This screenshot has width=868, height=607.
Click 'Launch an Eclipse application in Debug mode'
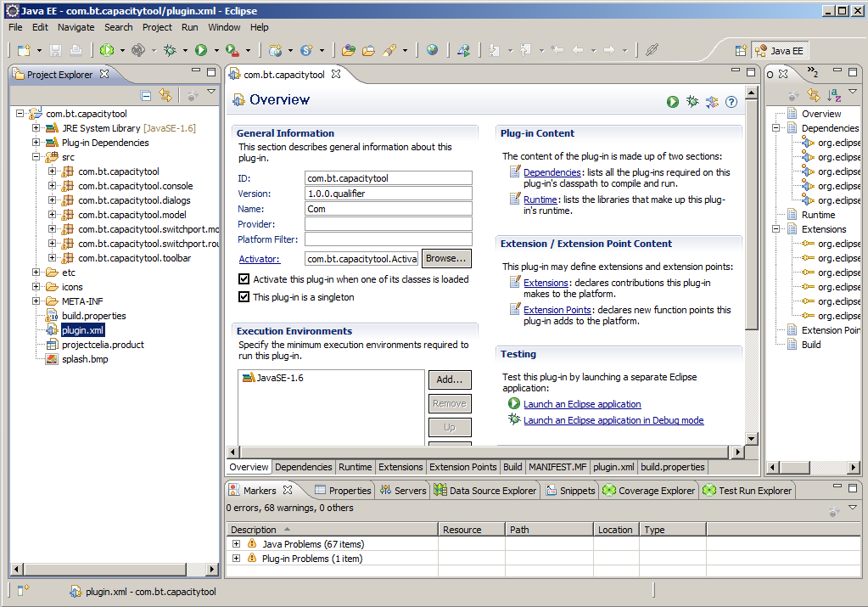613,420
